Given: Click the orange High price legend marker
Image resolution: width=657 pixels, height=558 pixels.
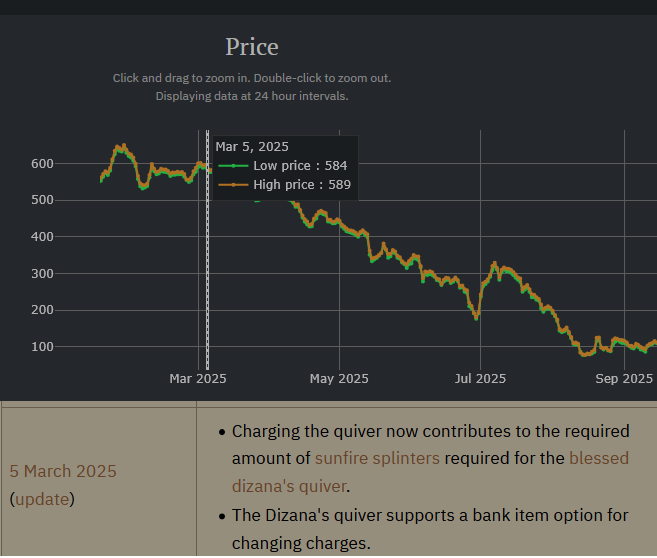Looking at the screenshot, I should point(233,185).
